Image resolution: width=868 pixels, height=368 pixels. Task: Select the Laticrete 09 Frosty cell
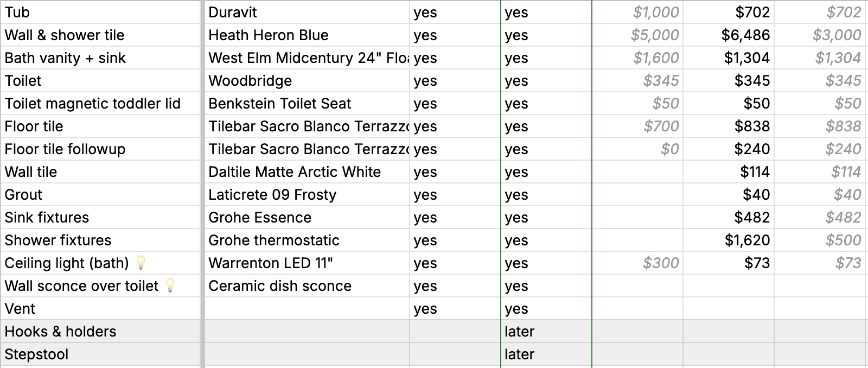(x=307, y=194)
